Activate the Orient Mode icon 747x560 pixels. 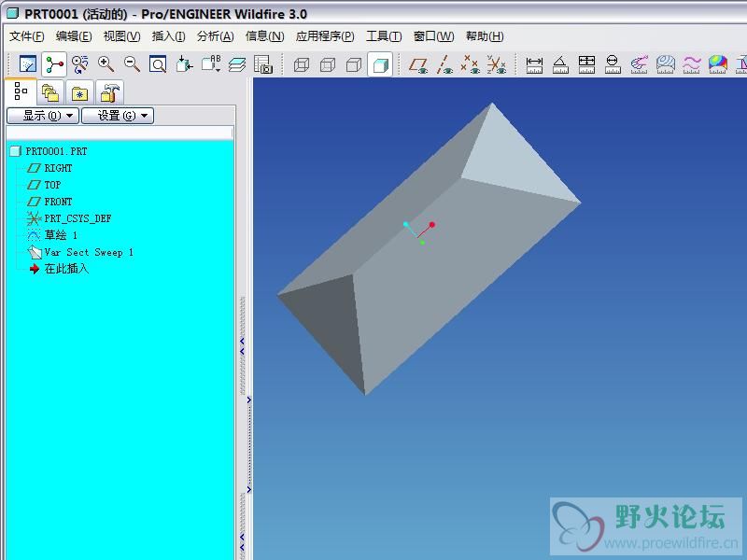(80, 64)
